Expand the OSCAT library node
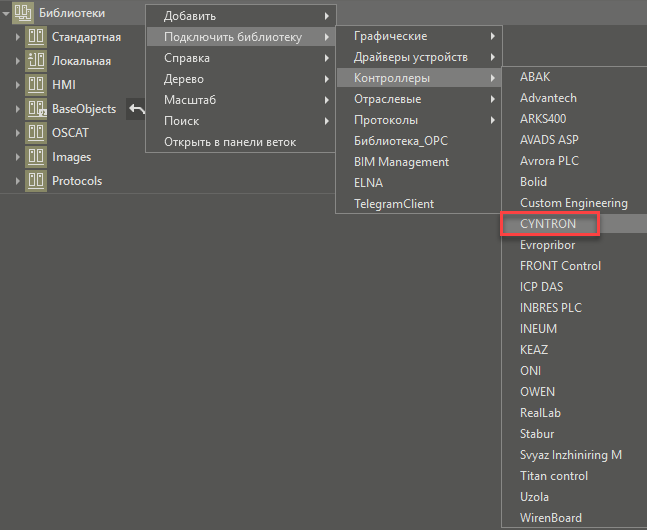 coord(18,133)
